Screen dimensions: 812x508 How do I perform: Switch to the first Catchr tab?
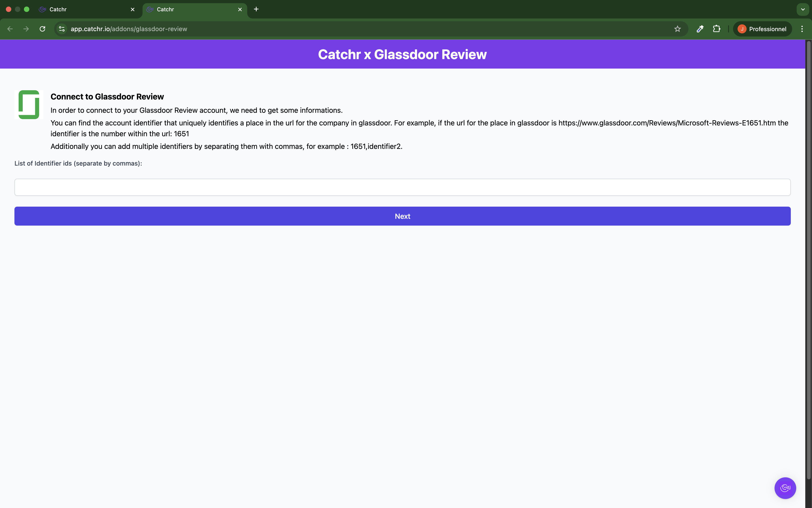point(87,9)
